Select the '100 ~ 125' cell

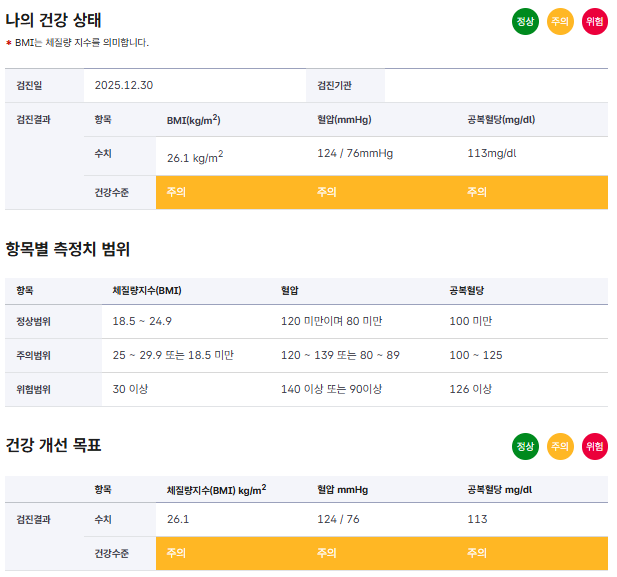(476, 355)
